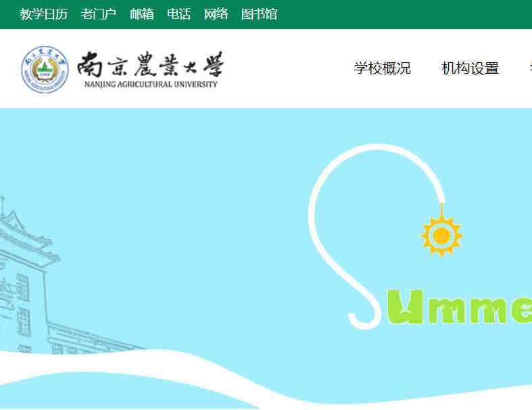Open the 机构设置 navigation menu
This screenshot has height=410, width=532.
tap(470, 68)
